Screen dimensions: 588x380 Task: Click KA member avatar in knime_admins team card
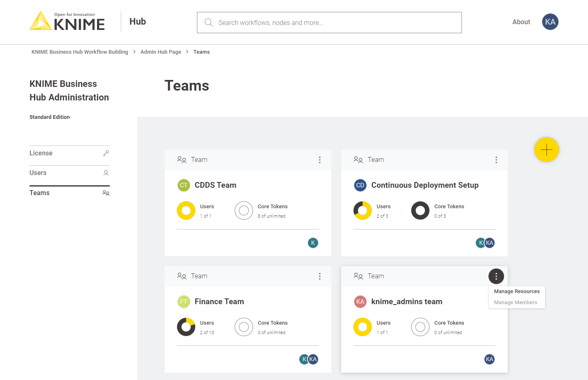point(489,359)
